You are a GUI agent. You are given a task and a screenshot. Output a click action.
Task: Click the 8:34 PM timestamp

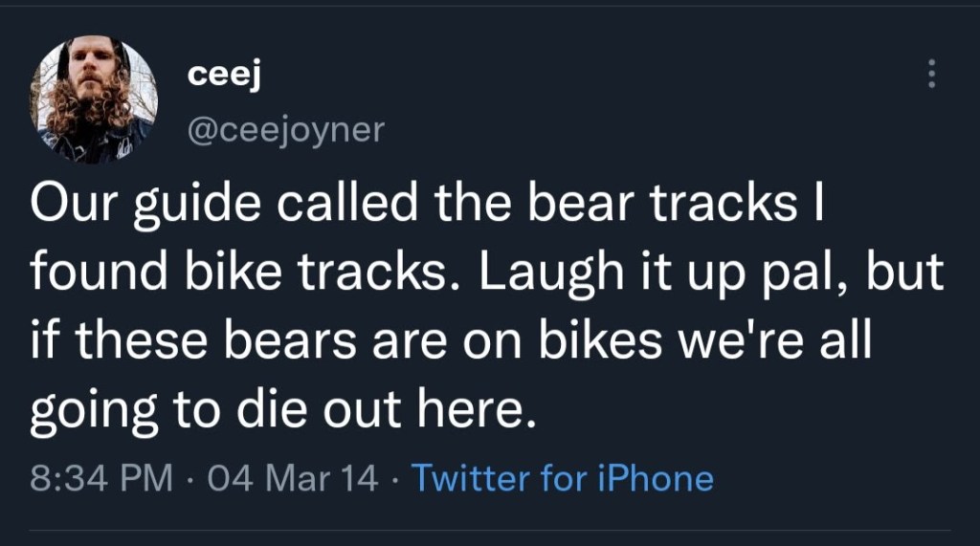[x=100, y=477]
